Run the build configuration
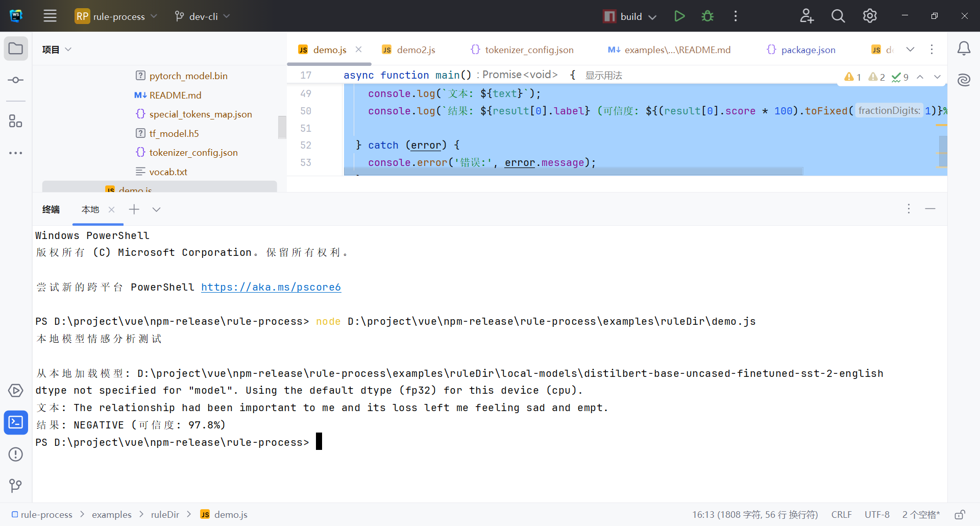The width and height of the screenshot is (980, 526). point(679,16)
